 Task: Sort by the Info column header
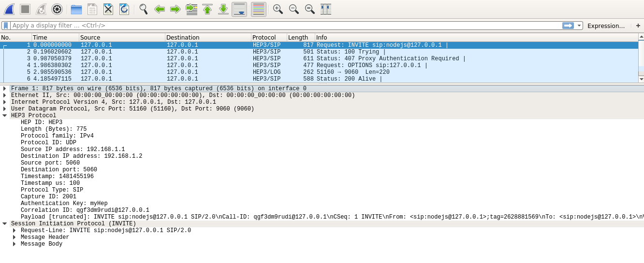click(476, 37)
